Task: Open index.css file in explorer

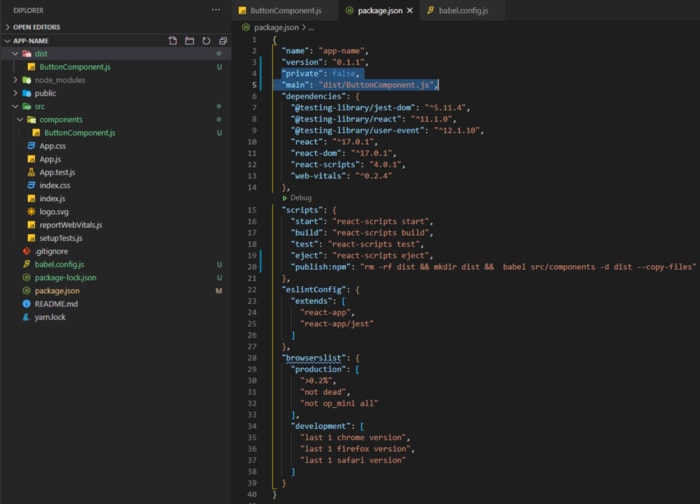Action: pyautogui.click(x=54, y=185)
